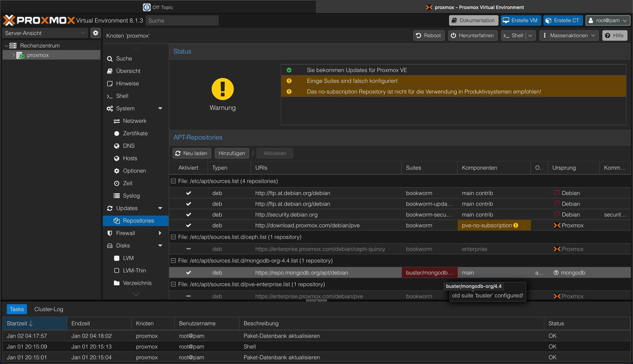Open Netzwerk in the System submenu

[134, 121]
